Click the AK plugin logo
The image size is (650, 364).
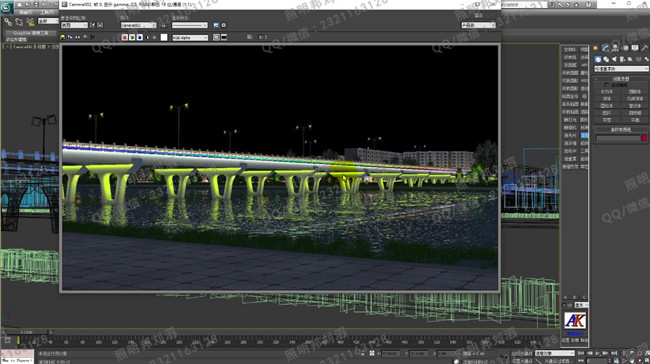click(575, 320)
